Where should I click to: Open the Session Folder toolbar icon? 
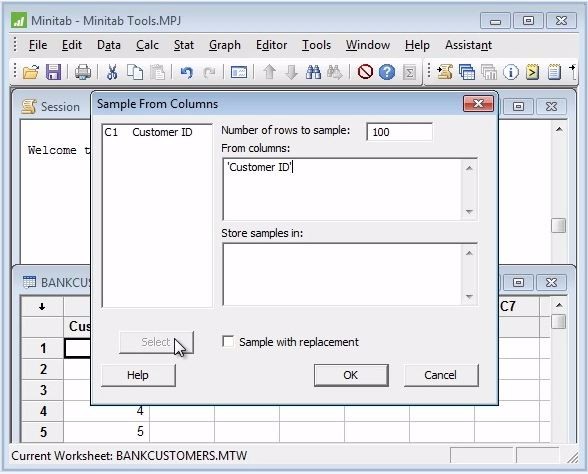[x=445, y=72]
